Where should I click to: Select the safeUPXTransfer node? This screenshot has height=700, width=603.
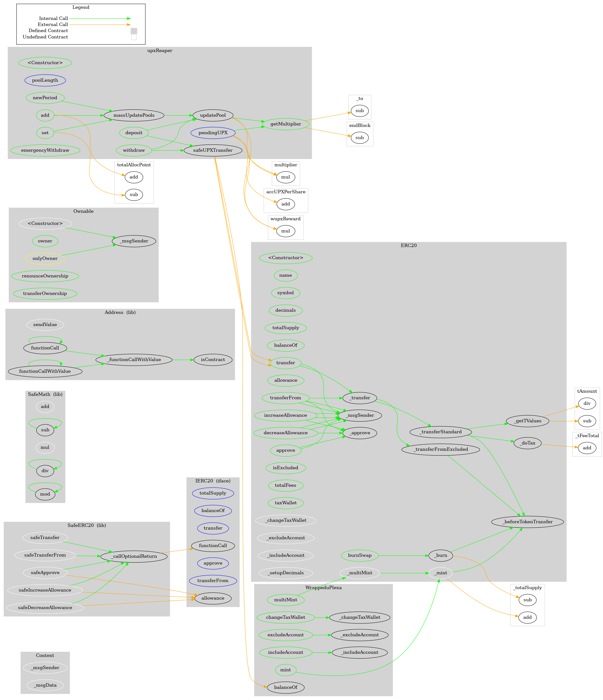coord(213,150)
